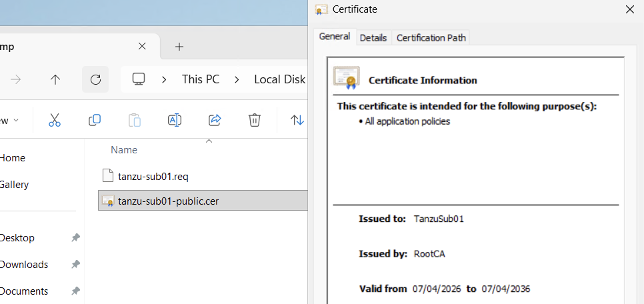Open a new File Explorer tab
This screenshot has width=644, height=304.
point(179,47)
